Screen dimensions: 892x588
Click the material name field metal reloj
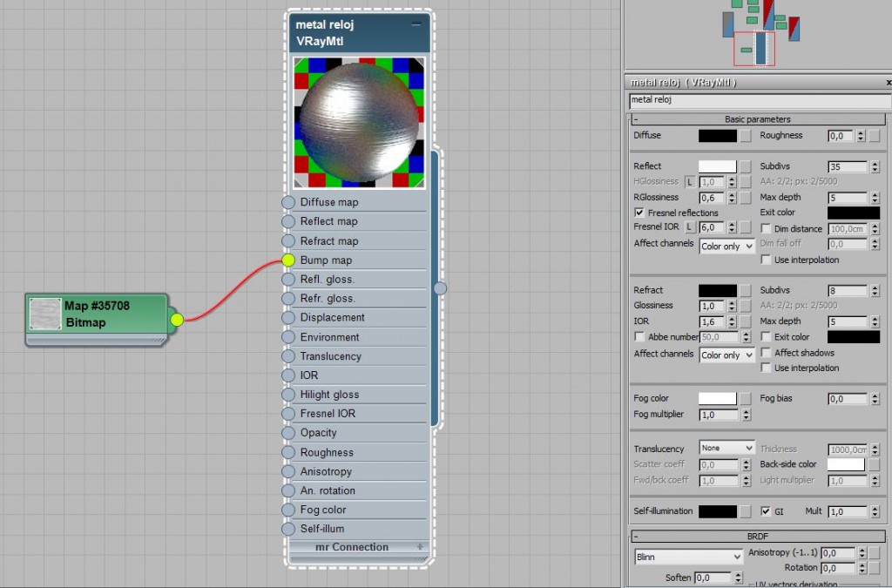pos(760,101)
